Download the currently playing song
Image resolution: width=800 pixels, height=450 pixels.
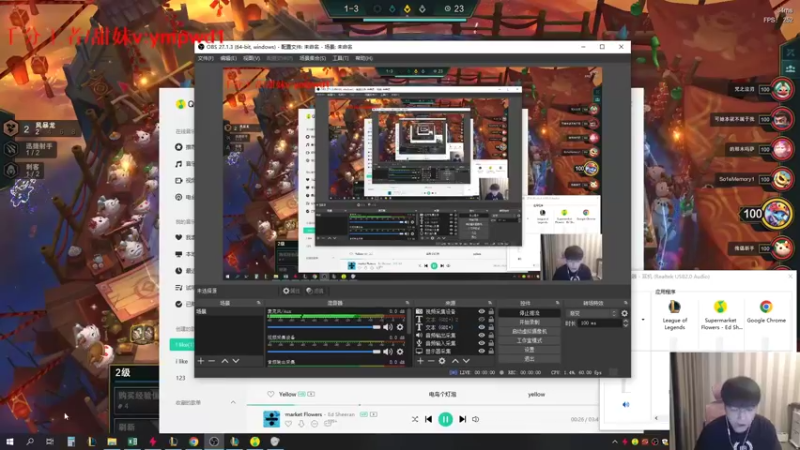tap(301, 423)
